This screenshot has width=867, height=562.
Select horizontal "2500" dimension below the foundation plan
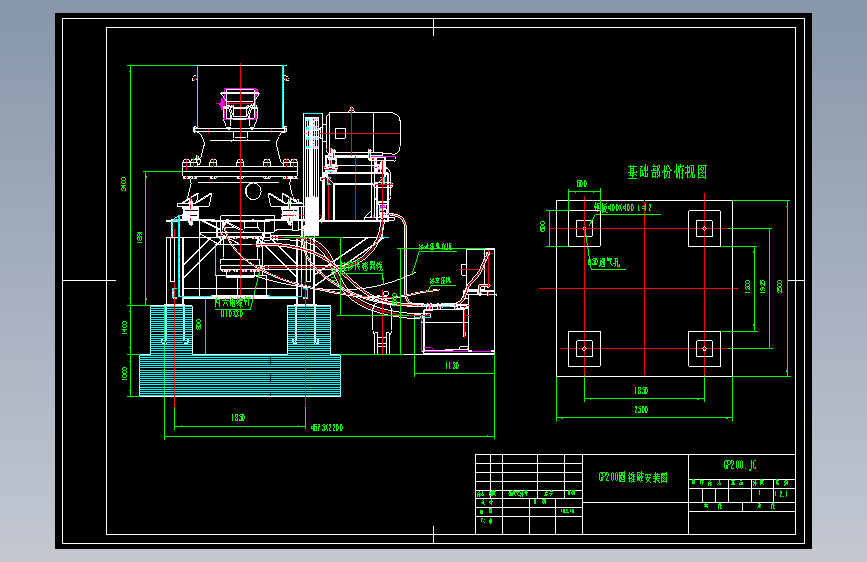641,410
